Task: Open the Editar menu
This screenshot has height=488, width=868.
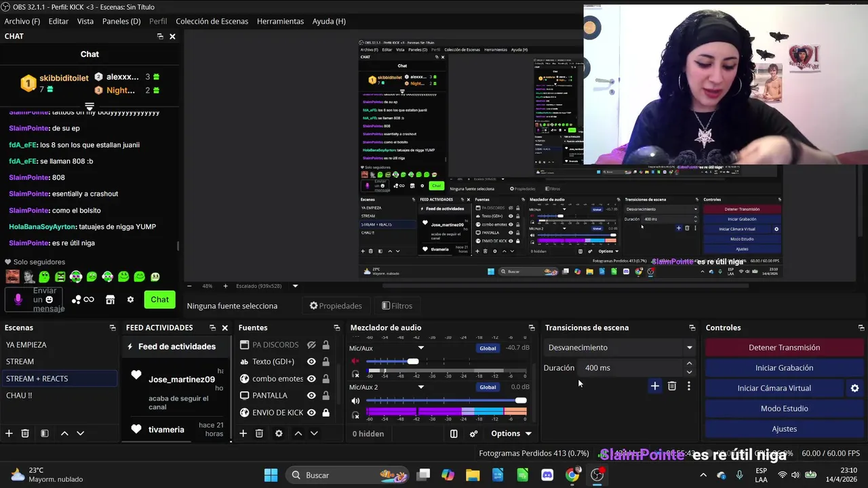Action: [58, 21]
